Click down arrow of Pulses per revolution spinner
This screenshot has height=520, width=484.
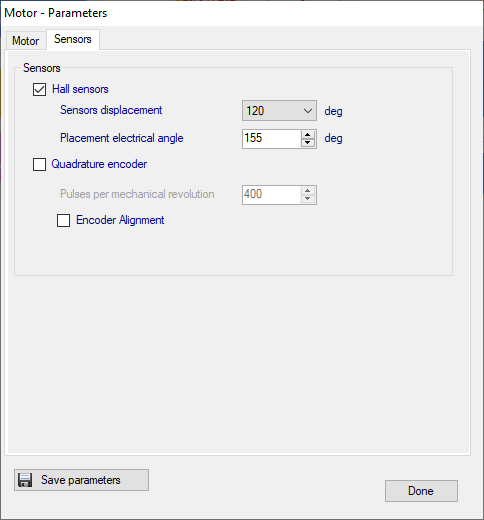coord(308,199)
